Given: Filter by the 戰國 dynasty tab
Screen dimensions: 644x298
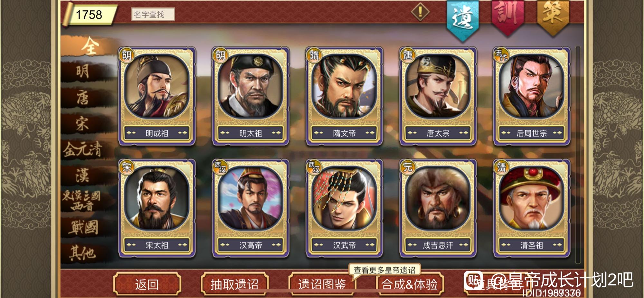Looking at the screenshot, I should (83, 227).
